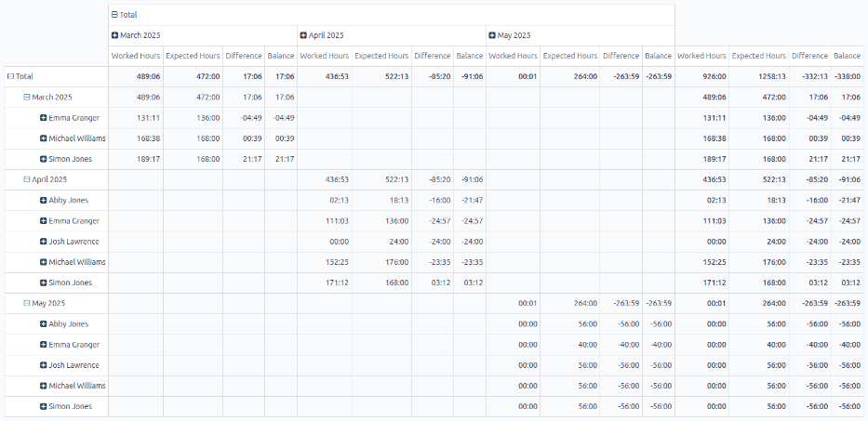Viewport: 868px width, 421px height.
Task: Sort by rightmost Difference column header
Action: click(x=809, y=56)
